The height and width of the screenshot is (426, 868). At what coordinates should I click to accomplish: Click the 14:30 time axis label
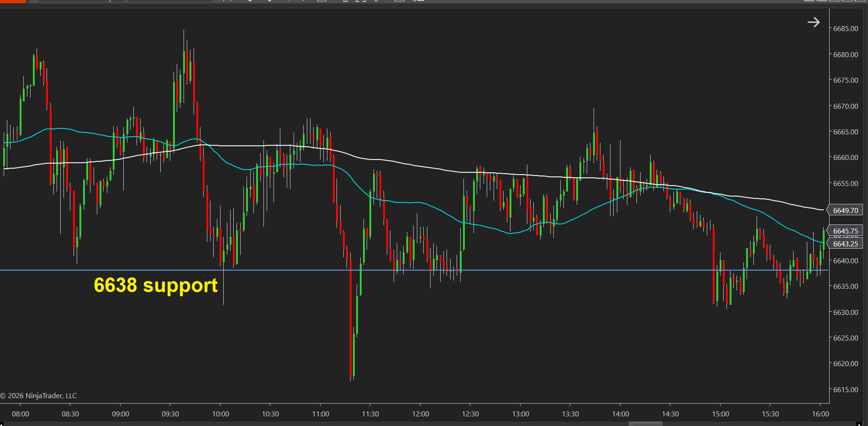670,414
